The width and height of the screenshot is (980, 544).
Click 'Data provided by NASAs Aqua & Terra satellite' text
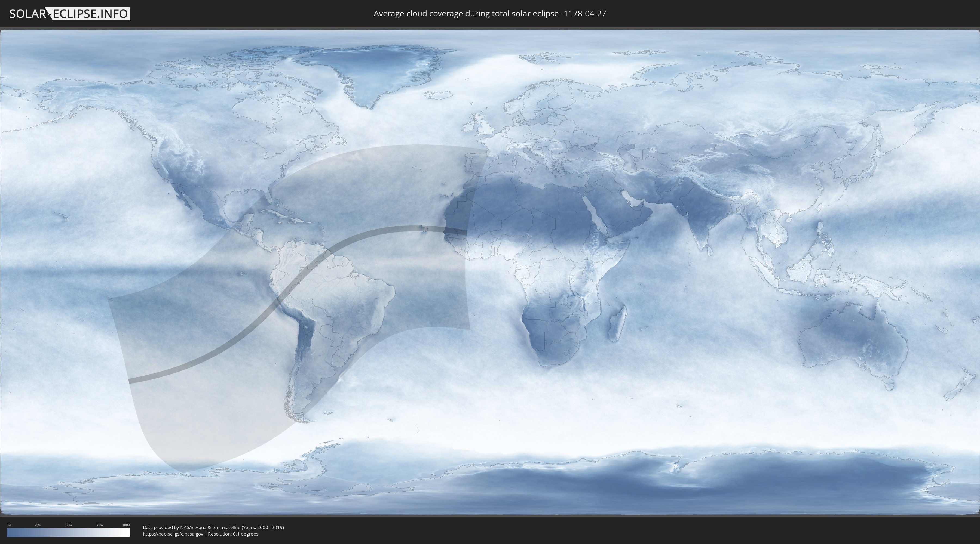[192, 527]
